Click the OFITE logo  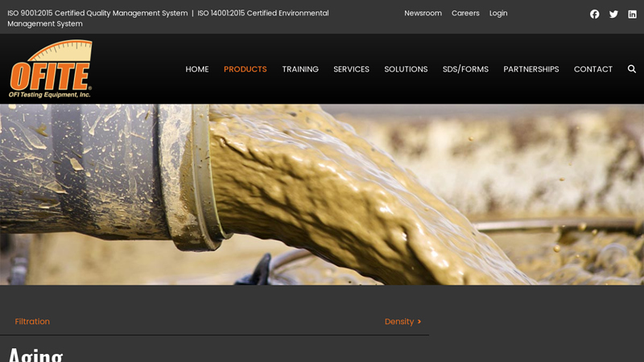(x=50, y=69)
